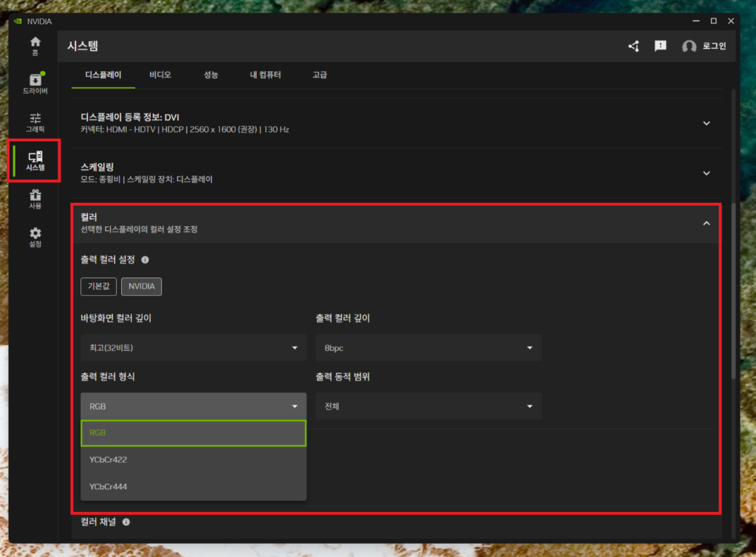This screenshot has width=756, height=557.
Task: Open the 그래픽 (Graphics) sidebar icon
Action: 35,122
